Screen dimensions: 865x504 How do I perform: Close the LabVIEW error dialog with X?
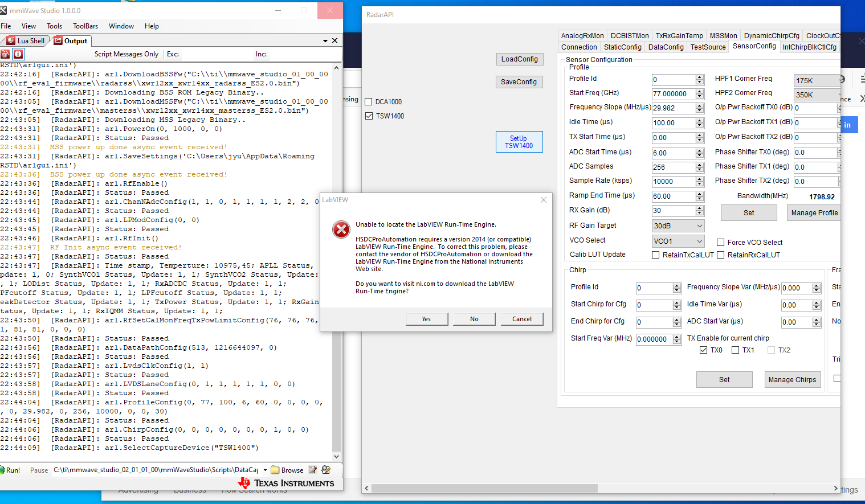544,200
